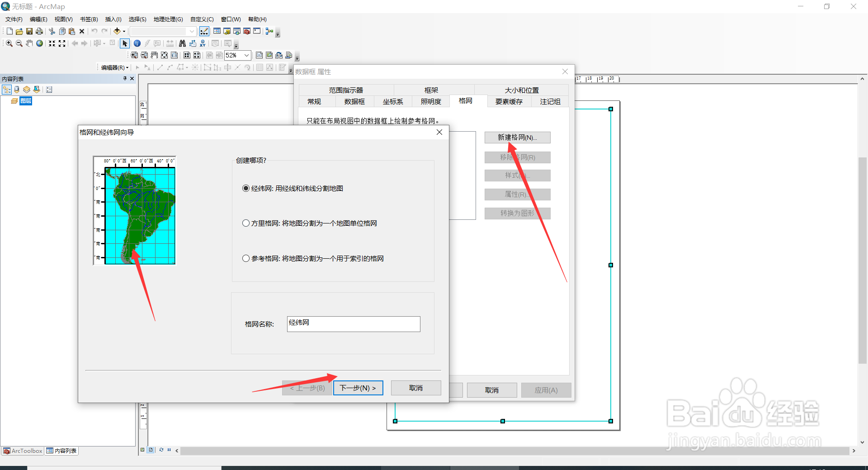Switch to the 坐标系 tab
The image size is (868, 470).
click(x=392, y=101)
